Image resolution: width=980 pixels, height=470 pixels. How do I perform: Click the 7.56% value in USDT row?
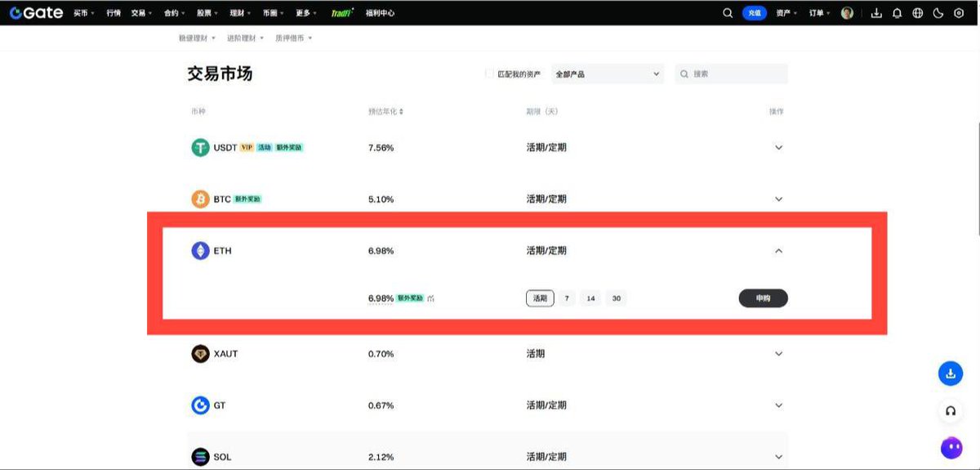381,148
